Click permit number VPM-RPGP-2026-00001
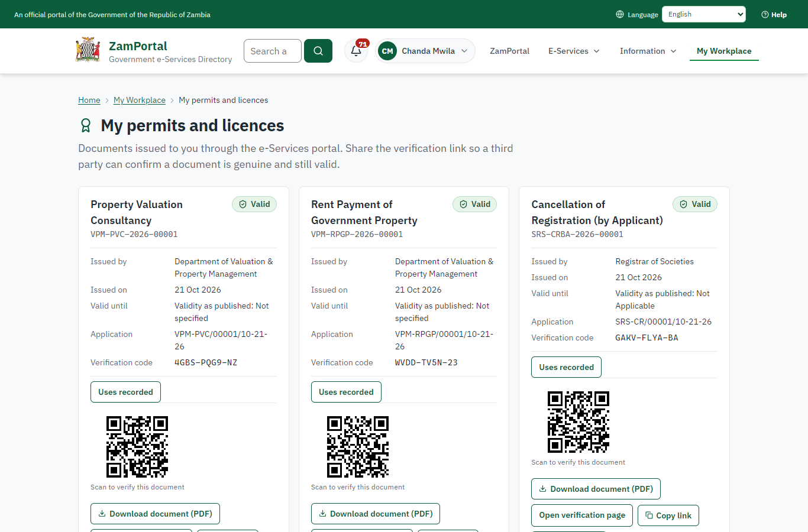The image size is (808, 532). 357,234
